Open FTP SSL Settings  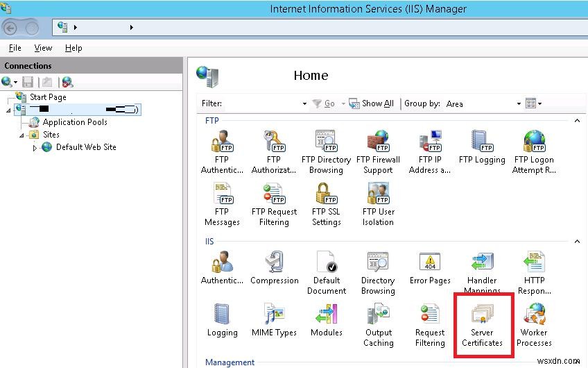[327, 204]
